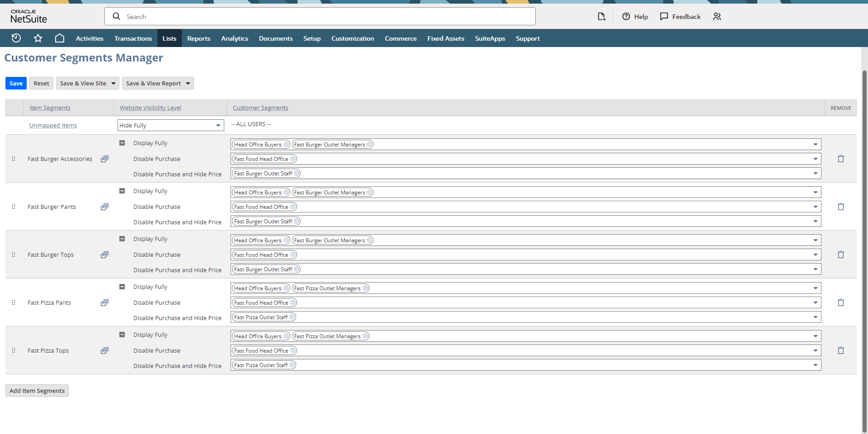Open Fast Pizza Pants in new window
This screenshot has width=868, height=434.
click(x=104, y=302)
